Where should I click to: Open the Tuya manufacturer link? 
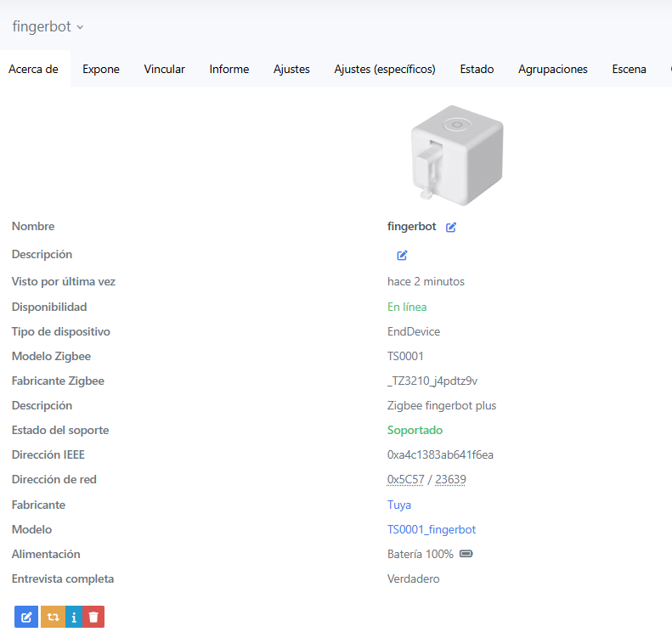point(399,505)
